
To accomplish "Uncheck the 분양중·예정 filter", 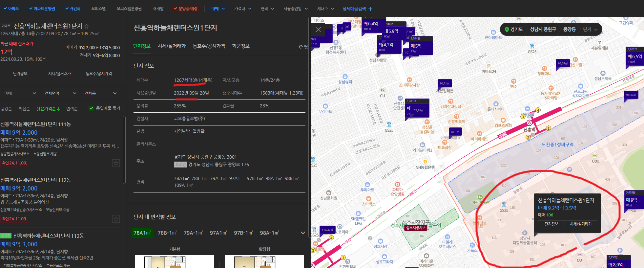I will tap(185, 9).
